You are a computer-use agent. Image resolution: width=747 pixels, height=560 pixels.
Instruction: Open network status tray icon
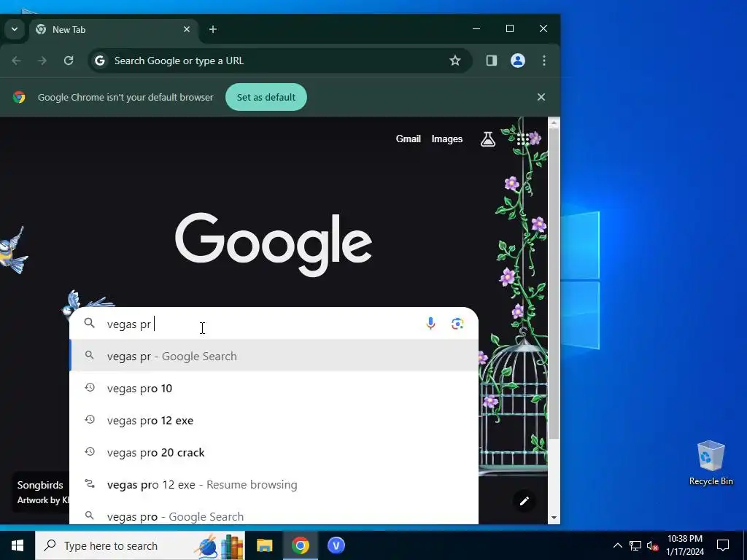635,545
